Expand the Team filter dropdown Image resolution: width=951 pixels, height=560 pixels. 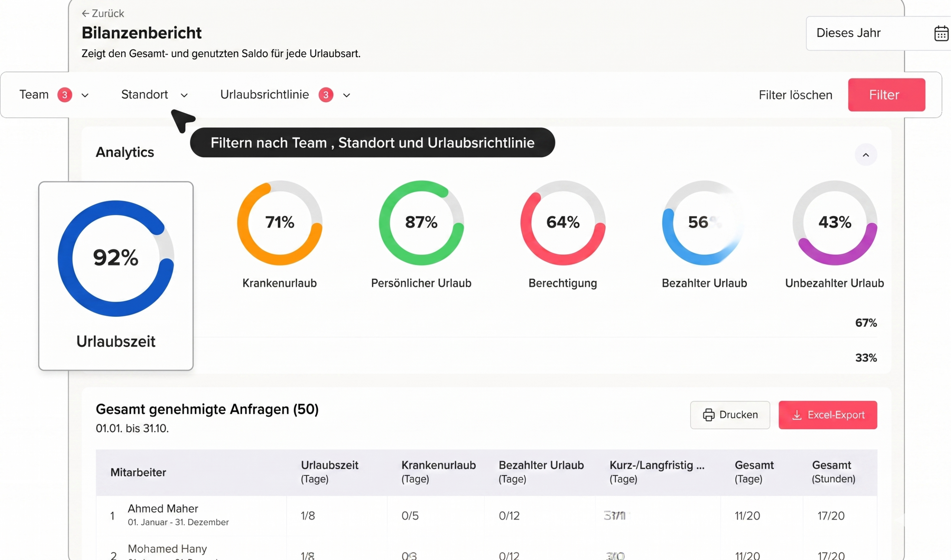pyautogui.click(x=85, y=95)
